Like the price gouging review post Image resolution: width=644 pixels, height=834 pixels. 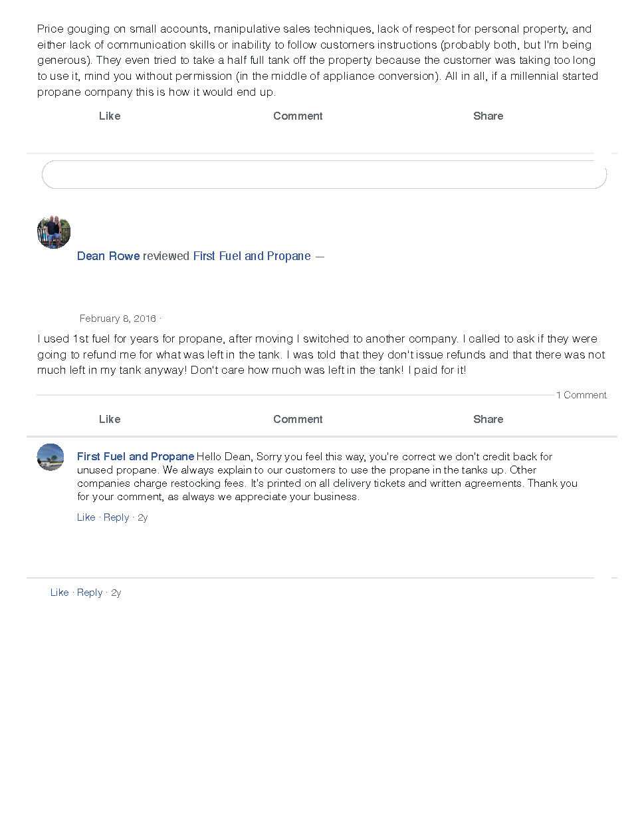pos(110,116)
